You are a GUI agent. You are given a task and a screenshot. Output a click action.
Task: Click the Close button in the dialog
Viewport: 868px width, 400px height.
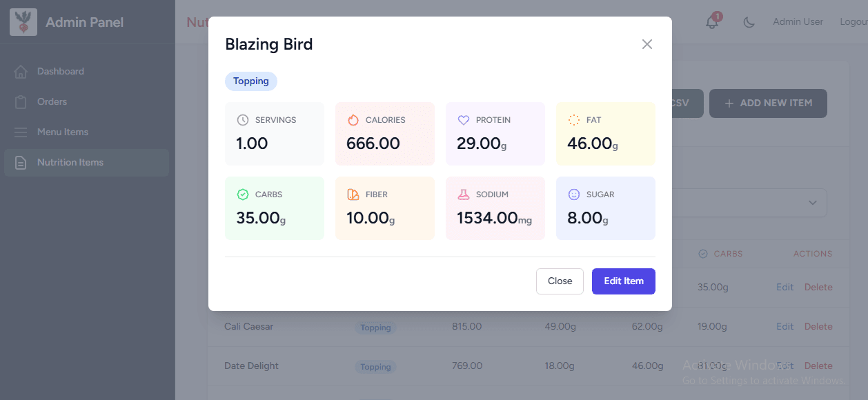(560, 281)
